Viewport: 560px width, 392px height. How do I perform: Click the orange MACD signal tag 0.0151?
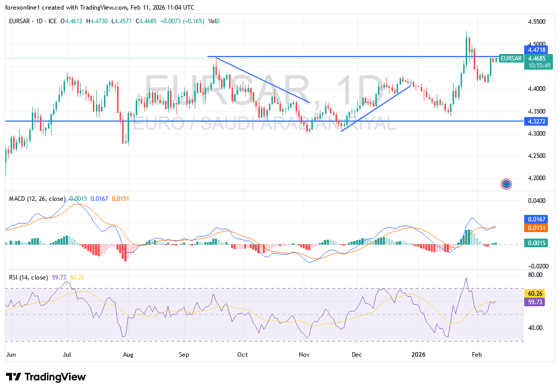click(535, 228)
